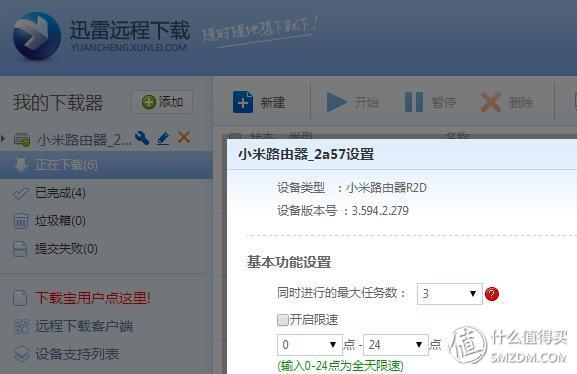Click the 提交失败 document icon
The image size is (577, 374).
pos(20,249)
